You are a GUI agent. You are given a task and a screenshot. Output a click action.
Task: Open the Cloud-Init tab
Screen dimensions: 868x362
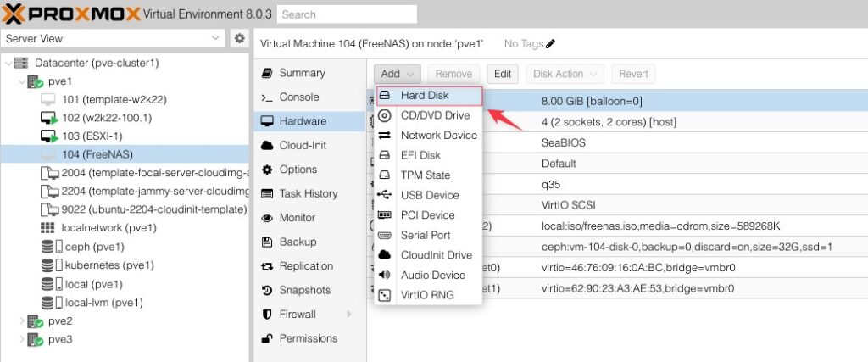coord(309,145)
